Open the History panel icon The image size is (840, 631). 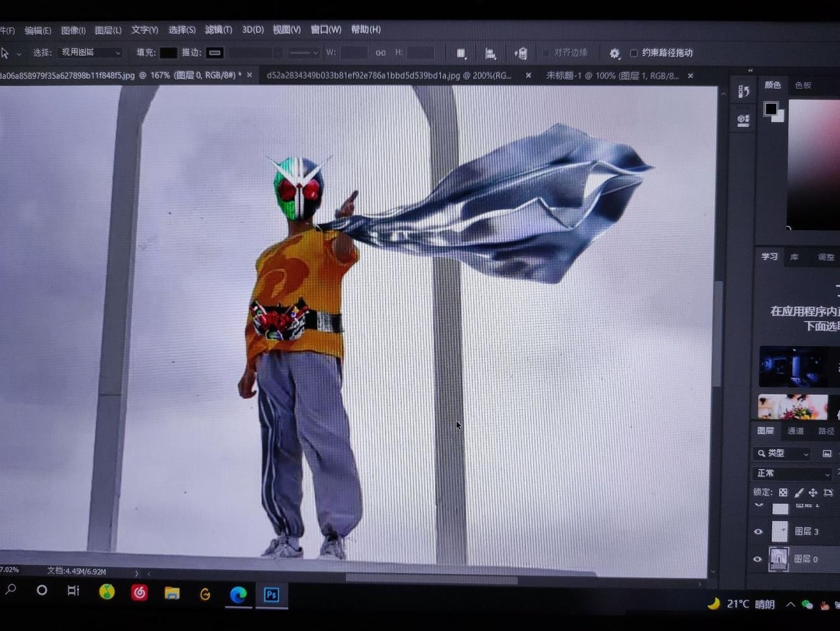743,91
